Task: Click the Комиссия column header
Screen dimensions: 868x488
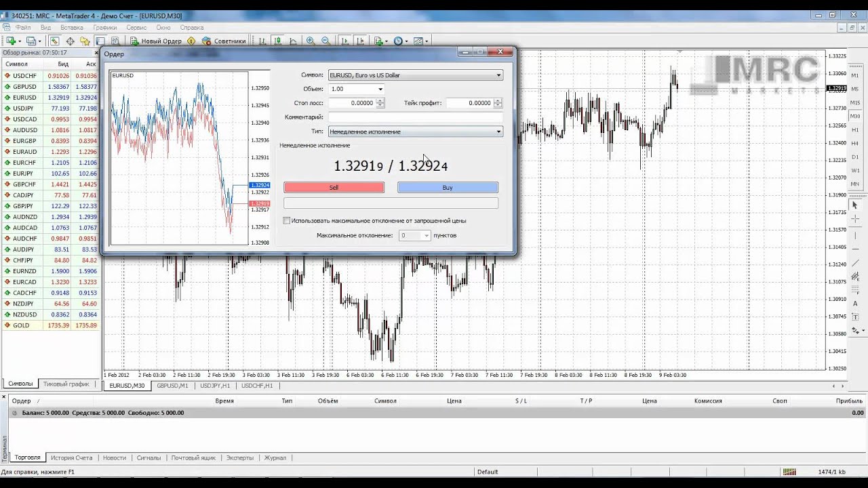Action: coord(708,401)
